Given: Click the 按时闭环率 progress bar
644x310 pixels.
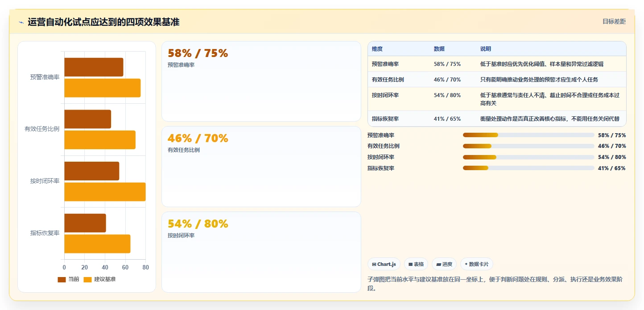Looking at the screenshot, I should pyautogui.click(x=528, y=157).
